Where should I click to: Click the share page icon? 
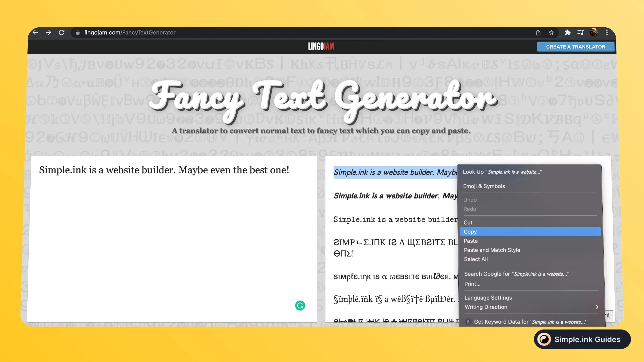tap(538, 32)
